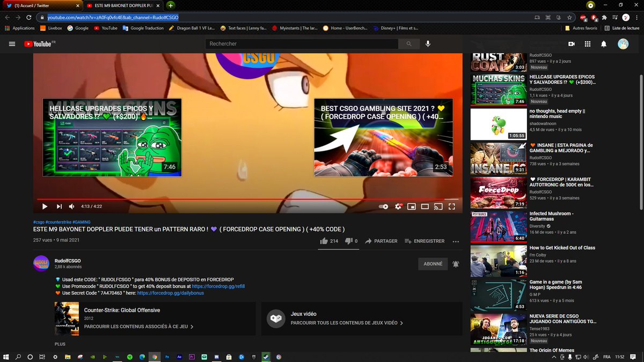Open YouTube account avatar menu
This screenshot has width=644, height=362.
(623, 44)
